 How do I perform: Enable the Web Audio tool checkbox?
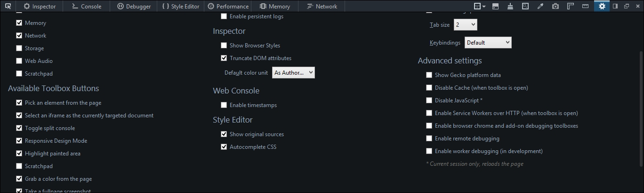(x=19, y=61)
